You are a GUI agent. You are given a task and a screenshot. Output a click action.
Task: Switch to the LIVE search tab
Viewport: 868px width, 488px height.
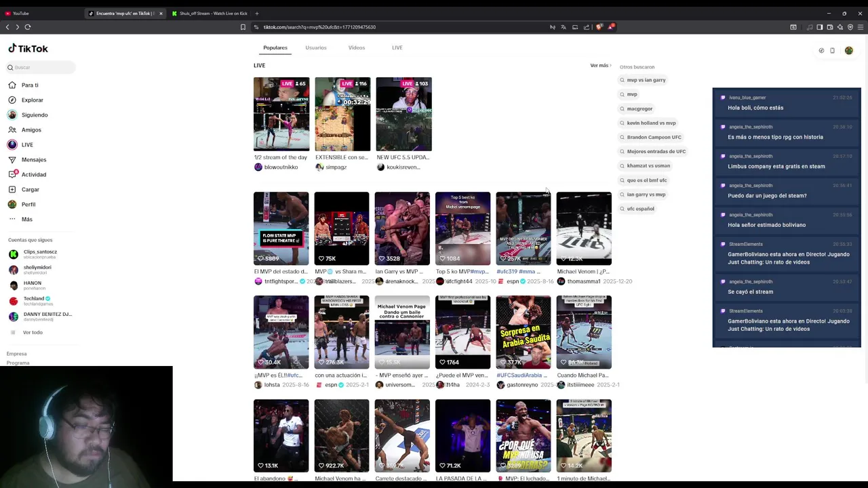397,48
